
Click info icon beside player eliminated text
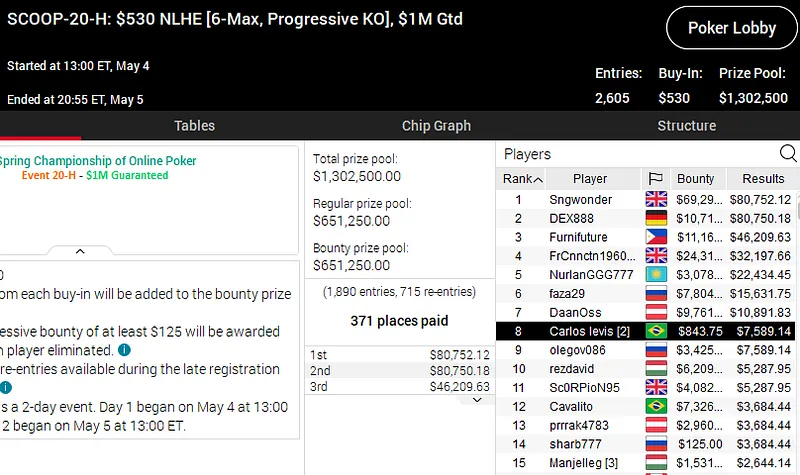pos(124,350)
